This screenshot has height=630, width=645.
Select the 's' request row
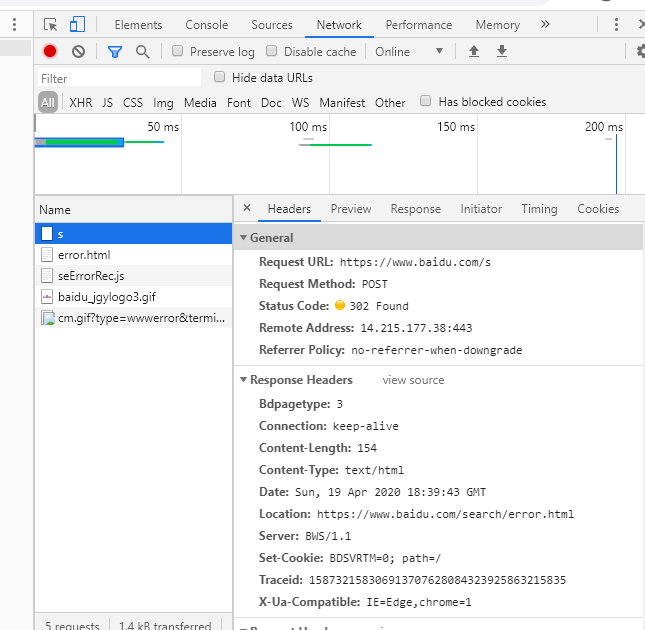(133, 234)
